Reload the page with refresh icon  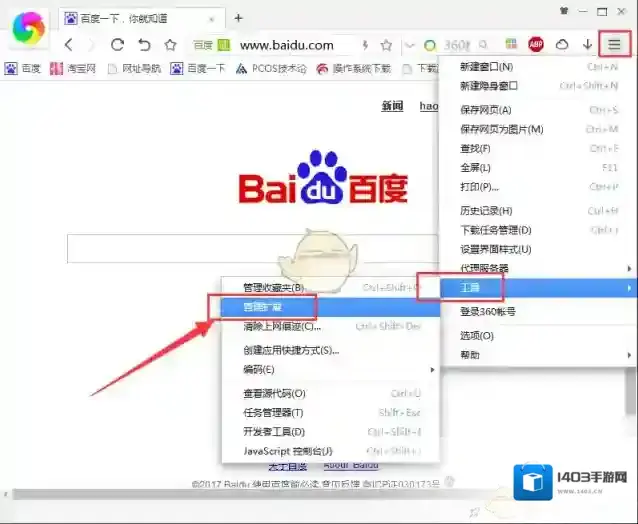[117, 45]
